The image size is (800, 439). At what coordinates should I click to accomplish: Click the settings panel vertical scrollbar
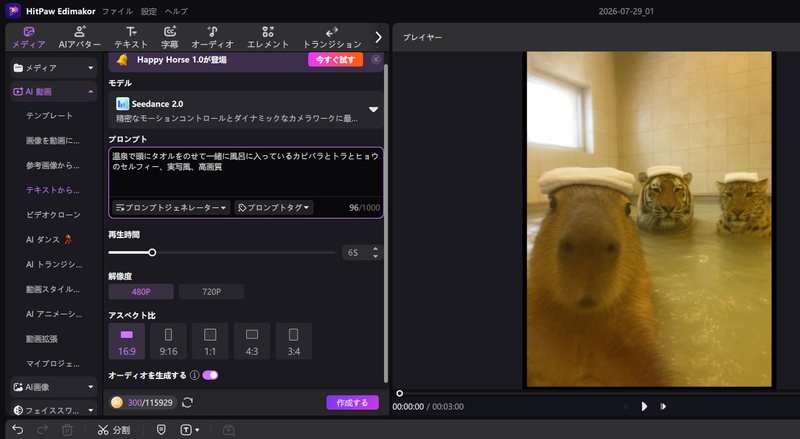point(386,223)
